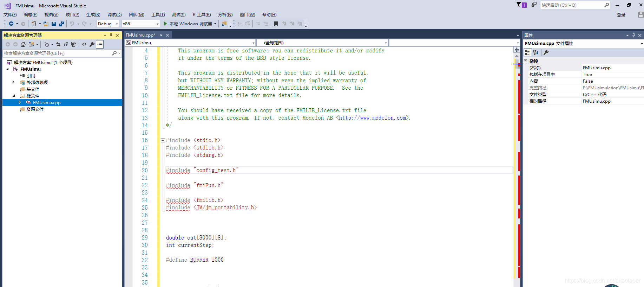Toggle Preview Selected Items button in Solution Explorer
This screenshot has height=287, width=644.
point(100,44)
